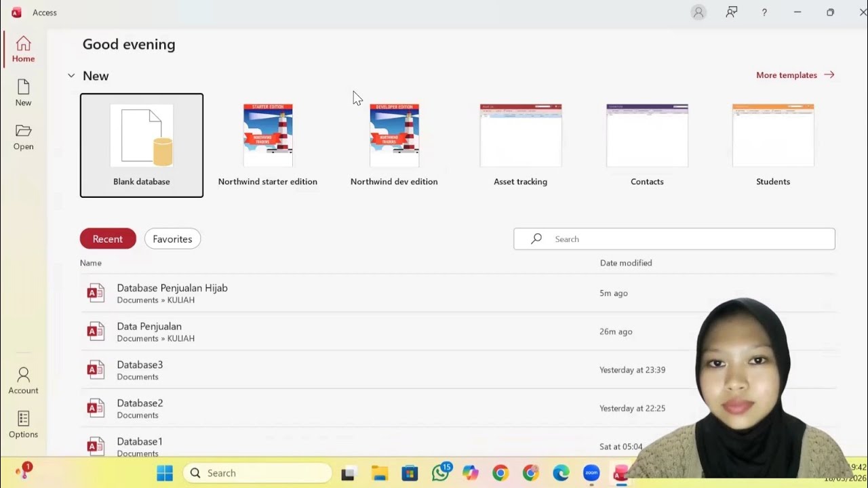Screen dimensions: 868x488
Task: Sort list by the Name column header
Action: [91, 263]
